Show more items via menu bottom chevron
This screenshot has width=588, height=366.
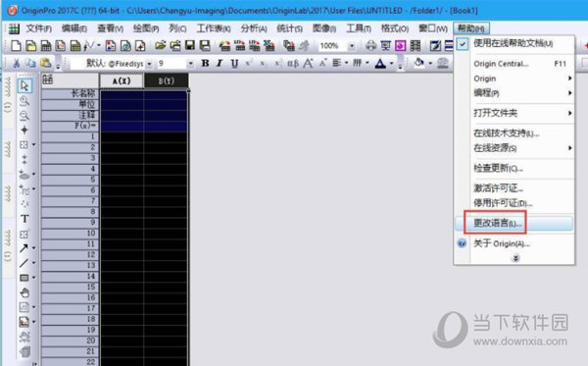coord(516,258)
